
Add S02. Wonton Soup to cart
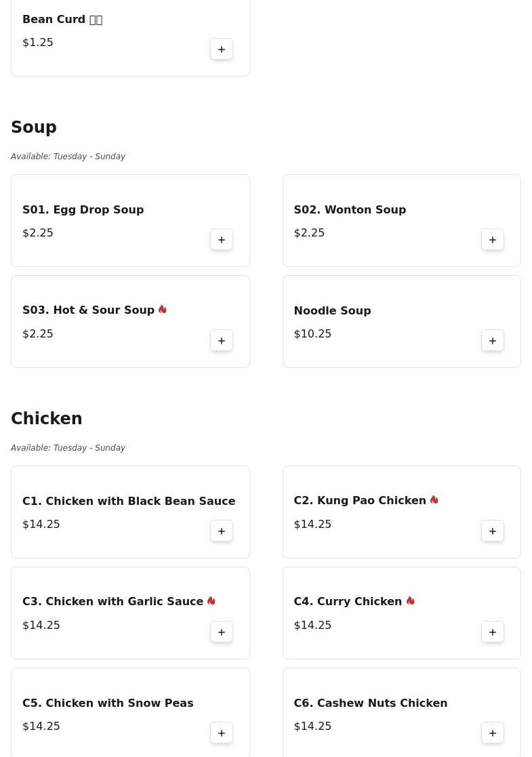coord(493,240)
